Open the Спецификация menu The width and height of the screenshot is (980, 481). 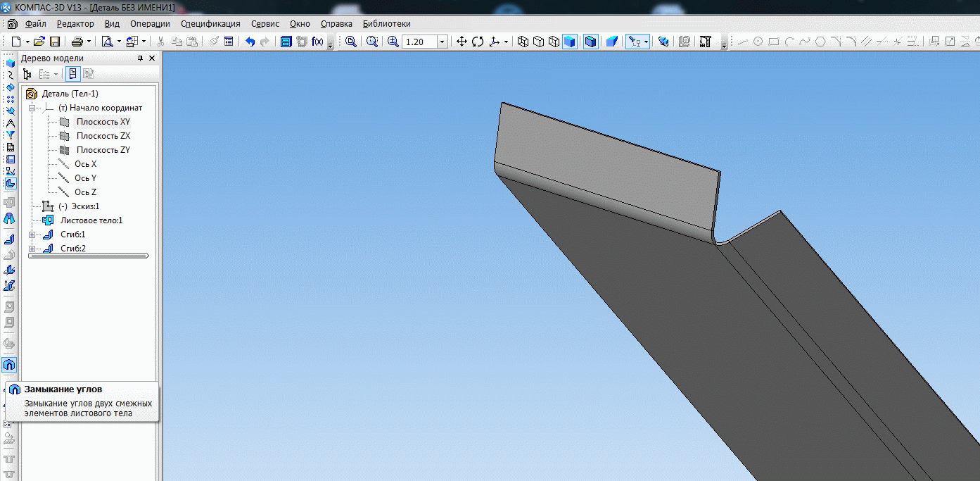point(210,23)
